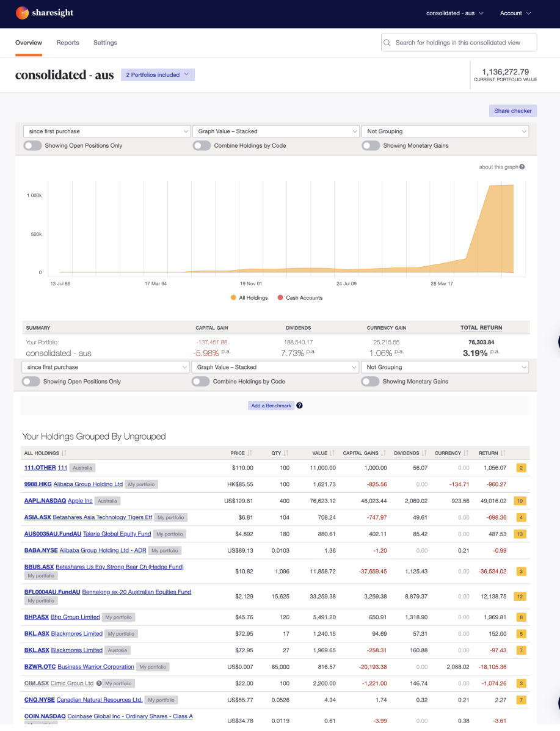Open the BABA.NYSE holding link

point(41,551)
